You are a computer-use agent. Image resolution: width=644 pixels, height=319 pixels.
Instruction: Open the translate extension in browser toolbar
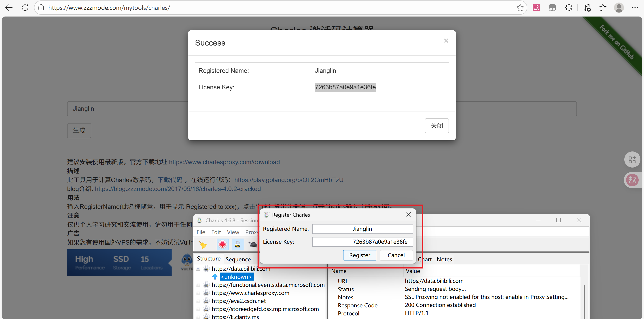[x=536, y=8]
